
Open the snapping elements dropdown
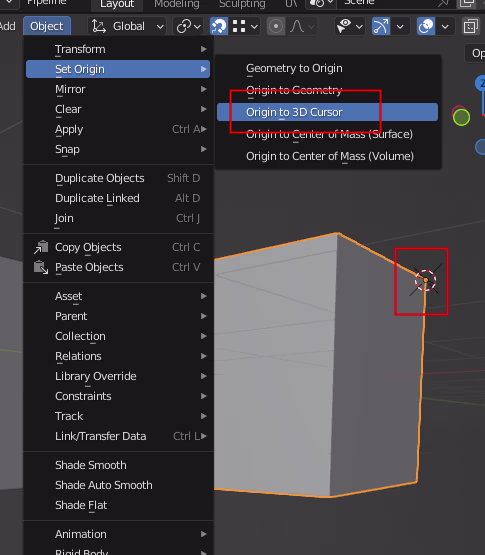(x=245, y=26)
